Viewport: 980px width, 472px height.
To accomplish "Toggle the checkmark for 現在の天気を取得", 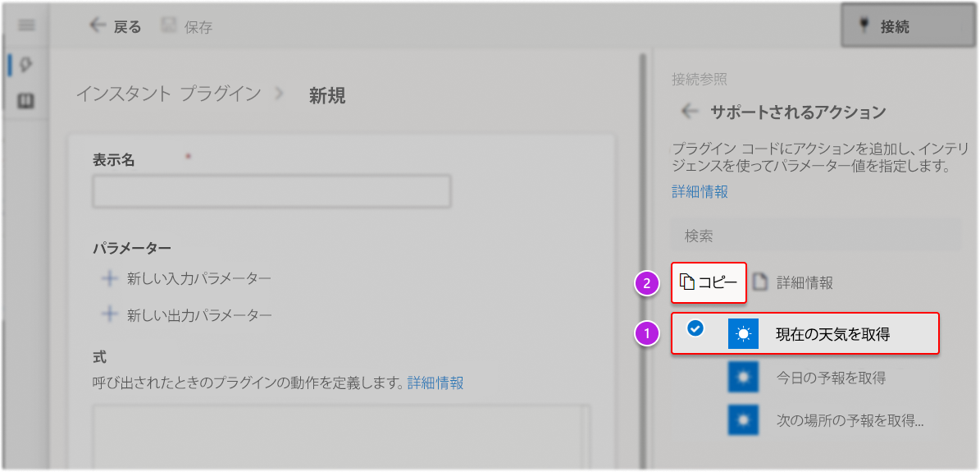I will (694, 328).
